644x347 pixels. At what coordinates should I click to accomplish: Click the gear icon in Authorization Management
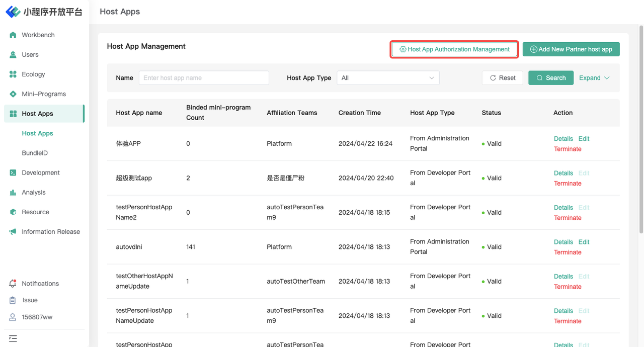click(403, 49)
